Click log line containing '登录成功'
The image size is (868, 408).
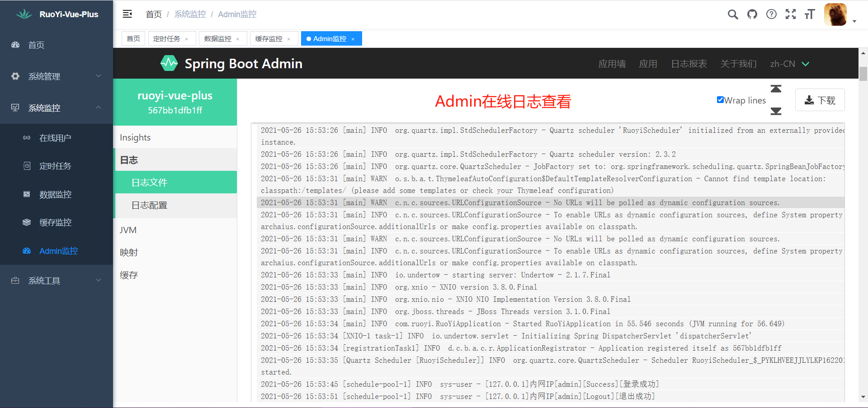pyautogui.click(x=551, y=384)
